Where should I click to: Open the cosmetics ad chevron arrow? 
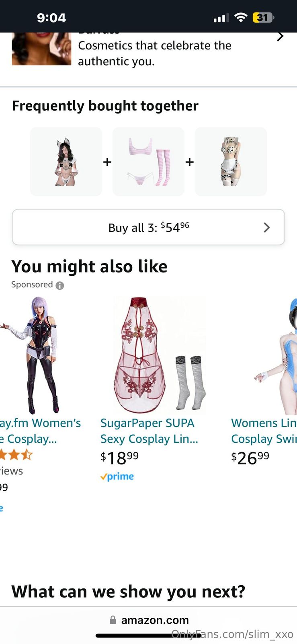[280, 37]
